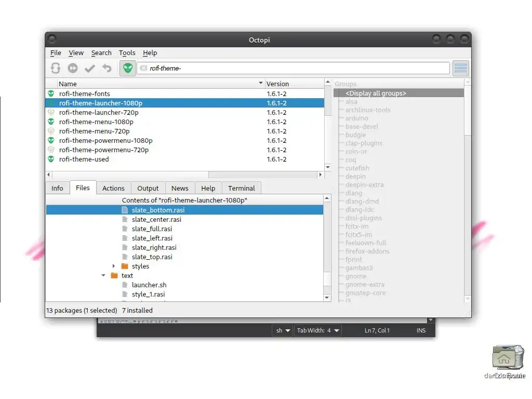The width and height of the screenshot is (532, 399).
Task: Click uninstalled icon beside rofi-theme-menu-720p
Action: click(51, 131)
